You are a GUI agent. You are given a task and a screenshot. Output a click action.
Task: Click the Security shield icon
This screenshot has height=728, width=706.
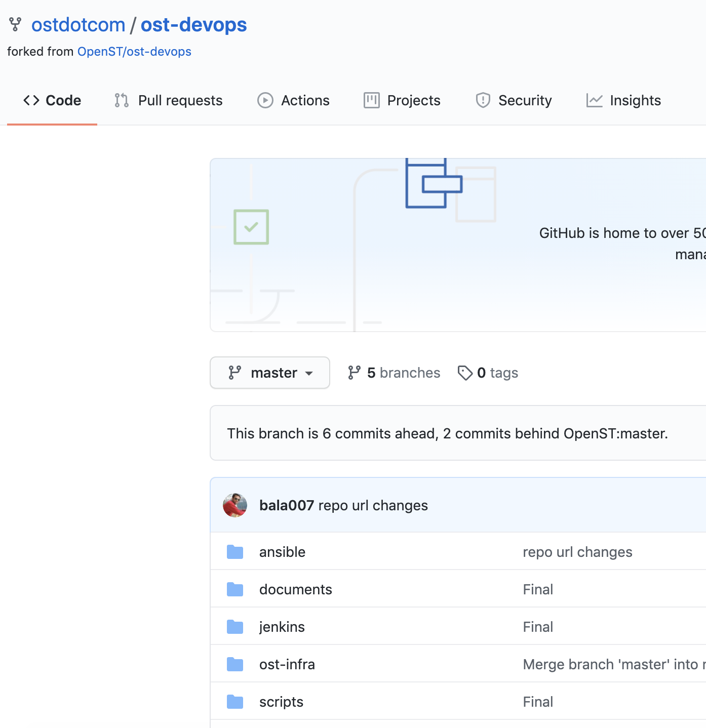pyautogui.click(x=483, y=100)
